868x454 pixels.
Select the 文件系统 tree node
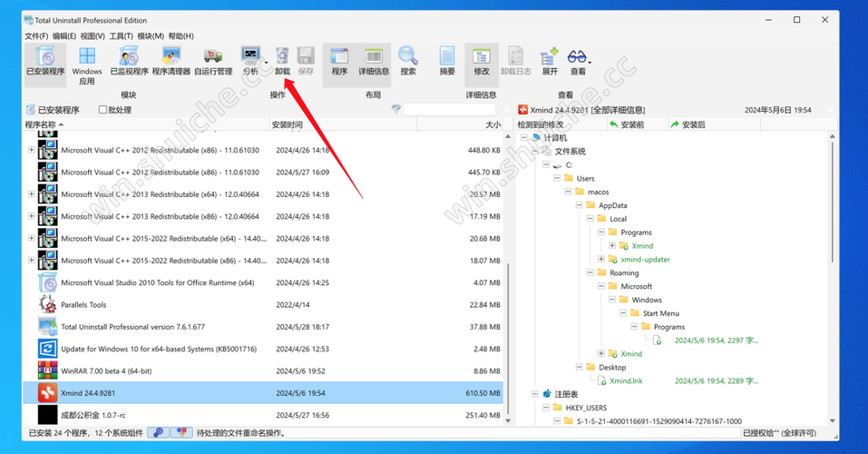(x=571, y=152)
